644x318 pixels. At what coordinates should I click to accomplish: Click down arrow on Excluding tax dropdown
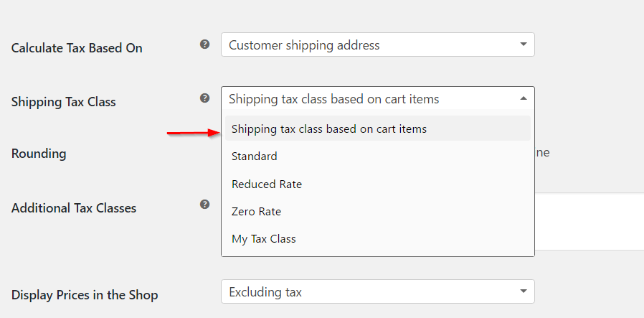pos(523,291)
